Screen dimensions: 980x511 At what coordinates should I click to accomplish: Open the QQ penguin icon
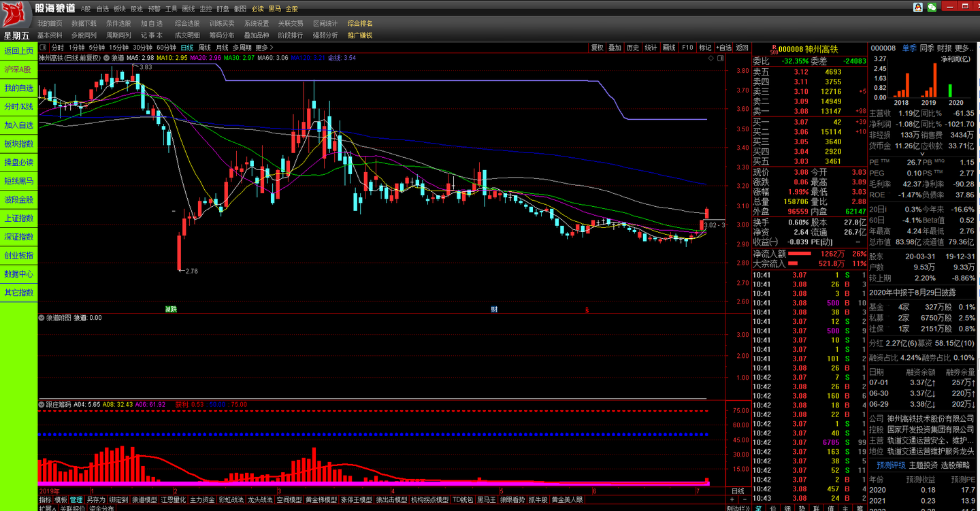[917, 7]
